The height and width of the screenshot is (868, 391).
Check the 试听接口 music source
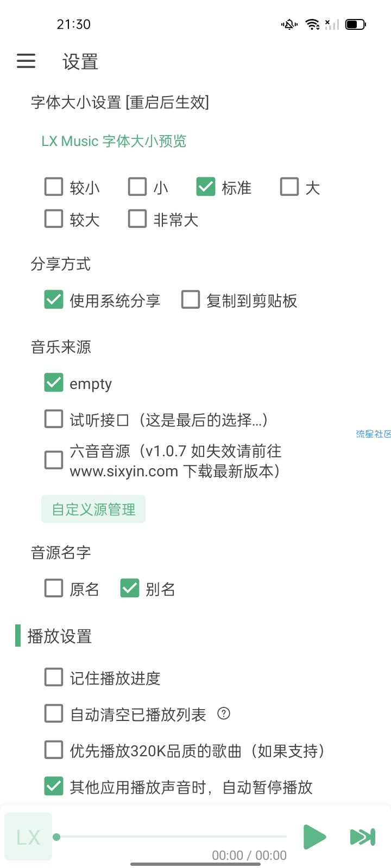click(53, 419)
